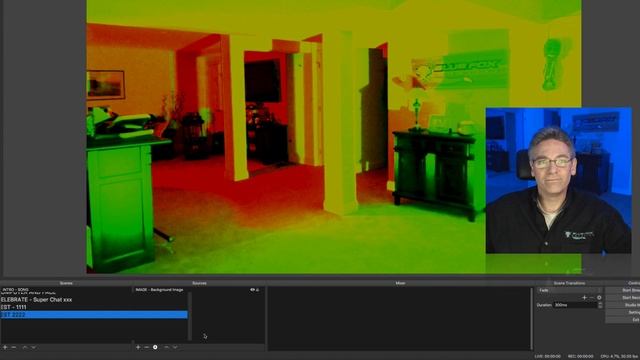Viewport: 640px width, 360px height.
Task: Click the Scenes list vertical scrollbar
Action: (x=189, y=316)
